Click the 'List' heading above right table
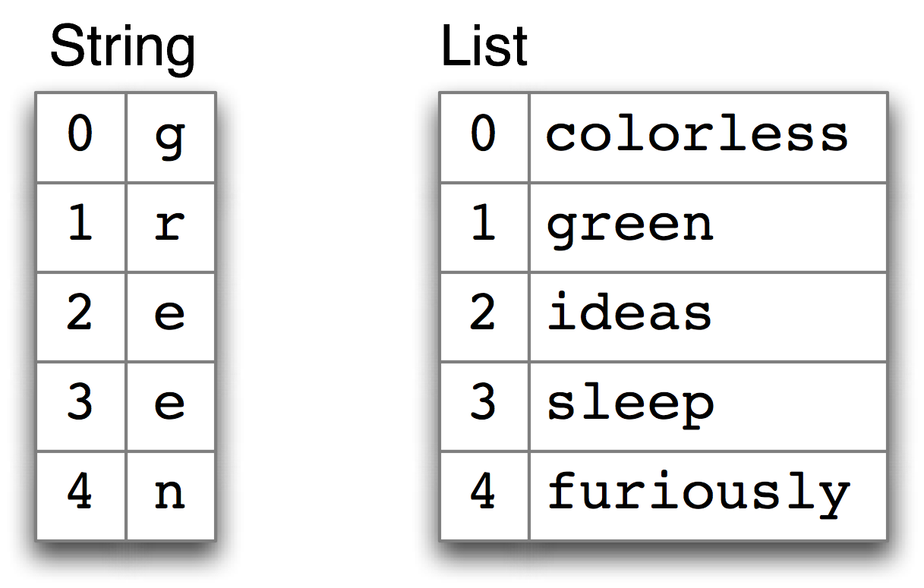924x588 pixels. pos(484,48)
